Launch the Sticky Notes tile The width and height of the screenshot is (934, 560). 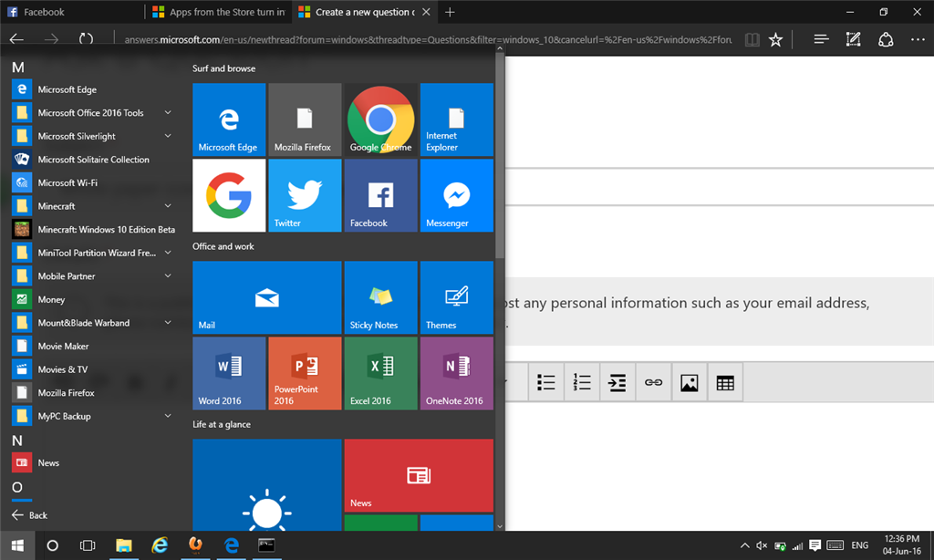click(x=380, y=297)
